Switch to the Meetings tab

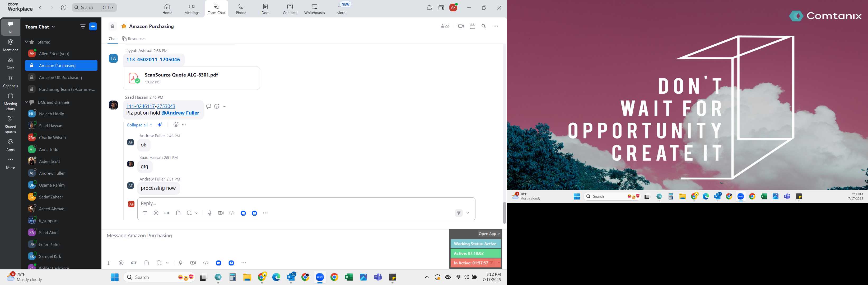coord(192,9)
